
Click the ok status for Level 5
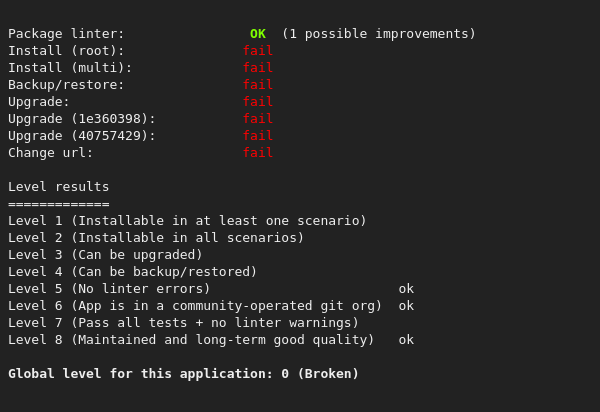(x=406, y=289)
